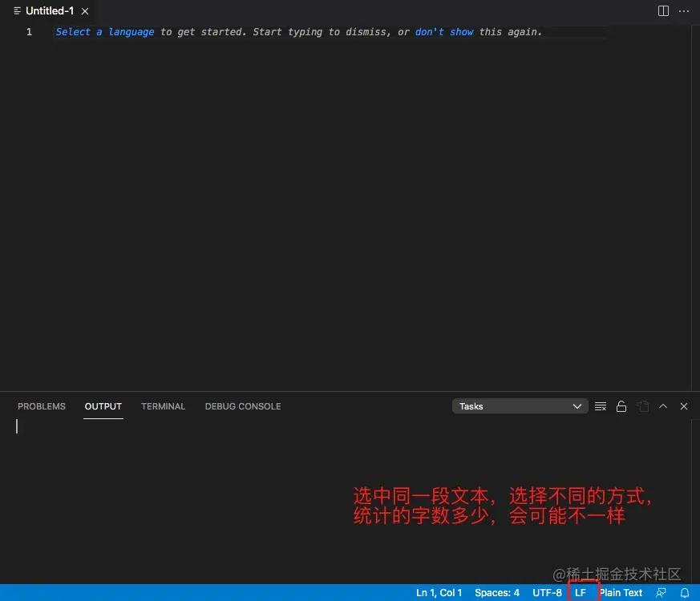The height and width of the screenshot is (601, 700).
Task: Toggle output scroll lock icon
Action: [x=621, y=406]
